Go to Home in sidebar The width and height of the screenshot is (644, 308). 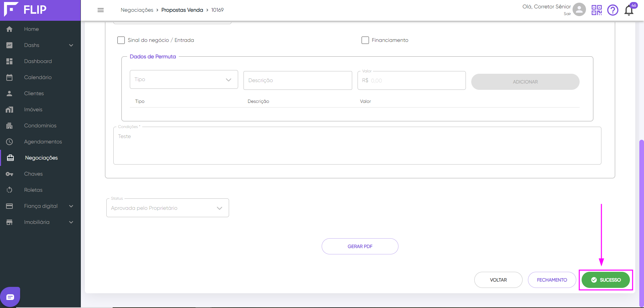(x=40, y=29)
